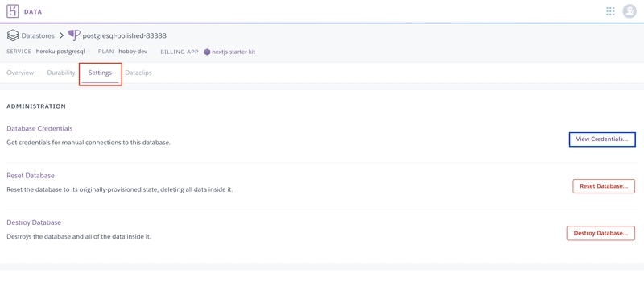Click the PLAN label

pos(106,52)
